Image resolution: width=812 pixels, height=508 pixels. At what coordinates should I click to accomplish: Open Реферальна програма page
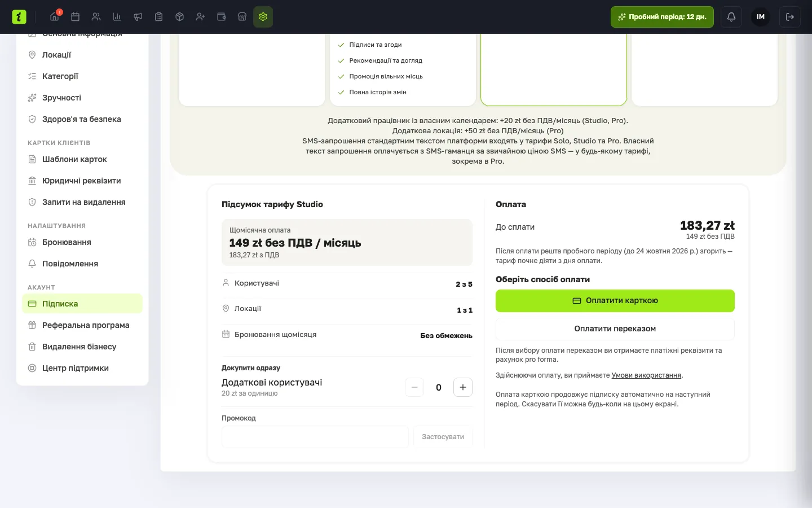82,325
